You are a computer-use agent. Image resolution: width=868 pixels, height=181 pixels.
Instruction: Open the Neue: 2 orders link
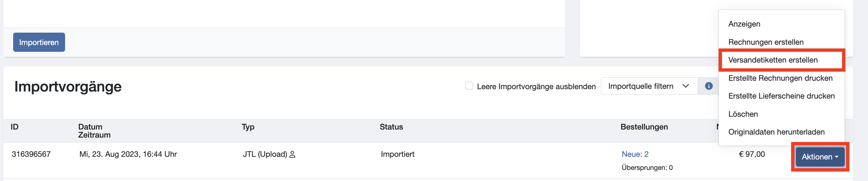[635, 154]
